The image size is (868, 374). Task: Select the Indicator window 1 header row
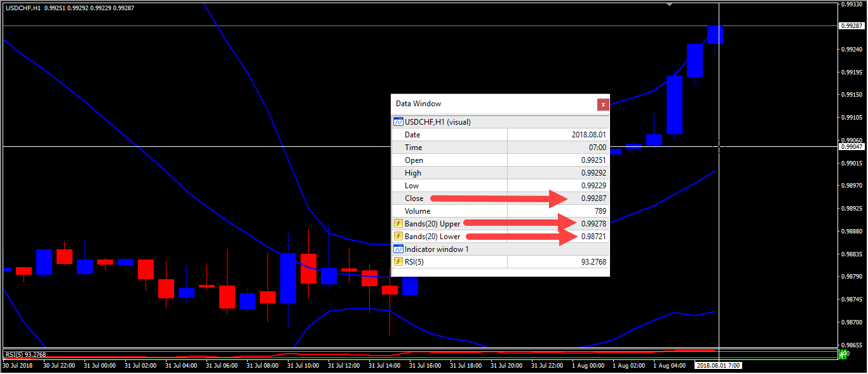[x=500, y=249]
